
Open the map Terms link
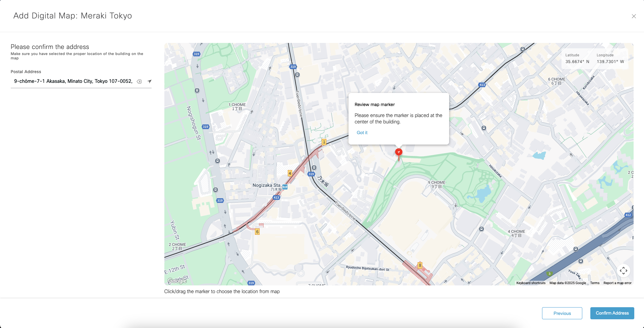coord(594,283)
